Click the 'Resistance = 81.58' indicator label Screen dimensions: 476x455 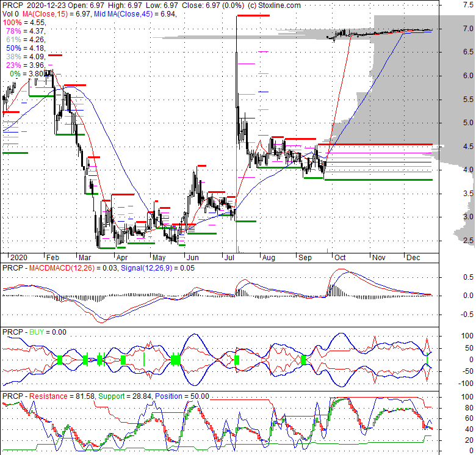coord(62,396)
